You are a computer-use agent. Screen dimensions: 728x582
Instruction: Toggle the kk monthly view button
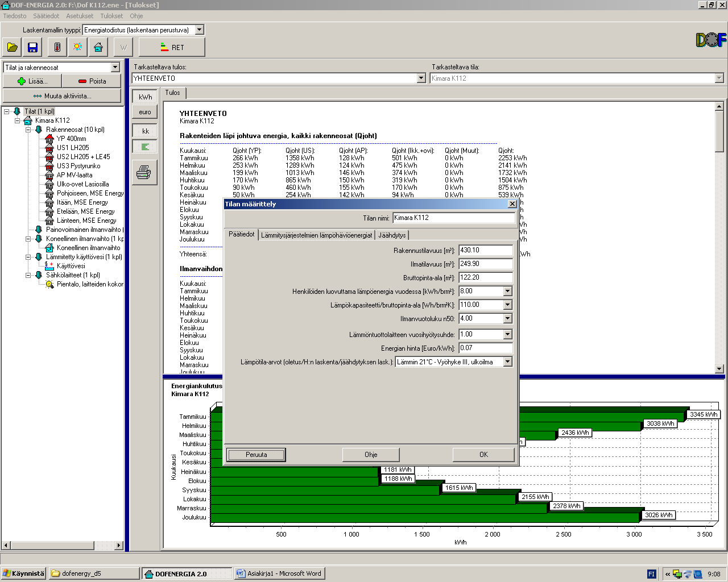coord(144,131)
